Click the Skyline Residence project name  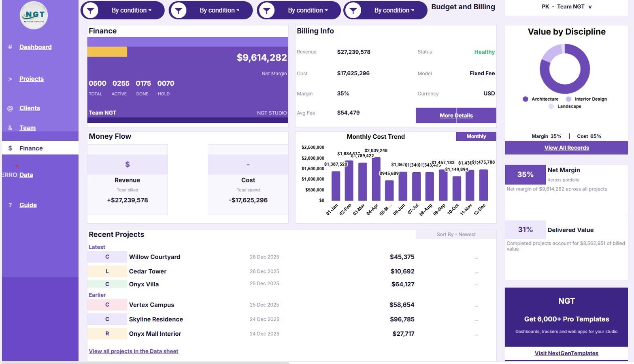pyautogui.click(x=156, y=319)
